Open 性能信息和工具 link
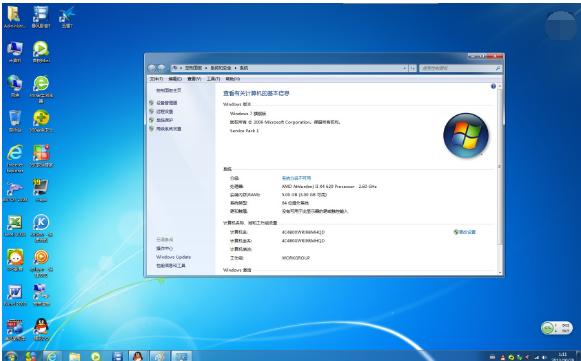 170,266
